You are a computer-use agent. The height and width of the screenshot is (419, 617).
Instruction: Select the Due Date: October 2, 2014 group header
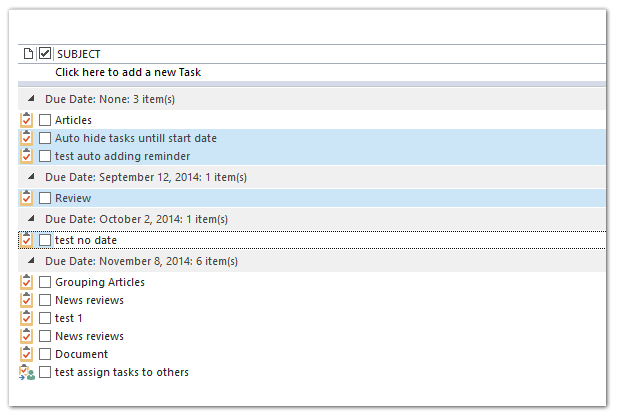[x=136, y=219]
